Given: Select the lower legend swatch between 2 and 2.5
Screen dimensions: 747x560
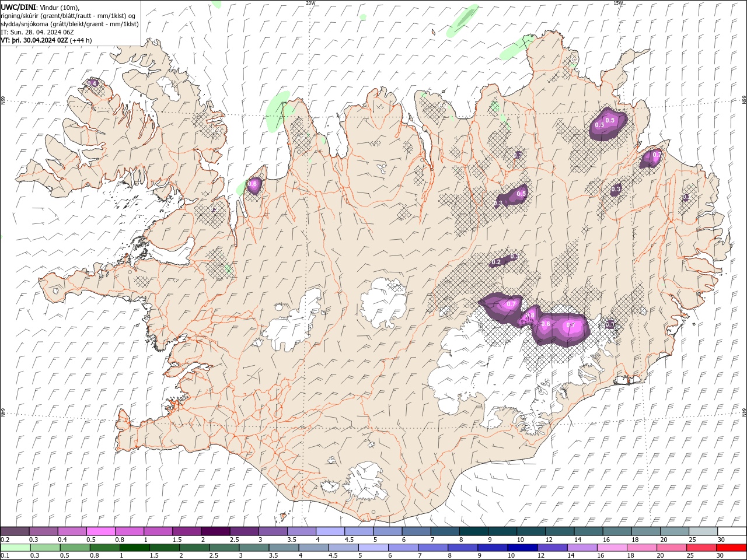Looking at the screenshot, I should pos(194,548).
